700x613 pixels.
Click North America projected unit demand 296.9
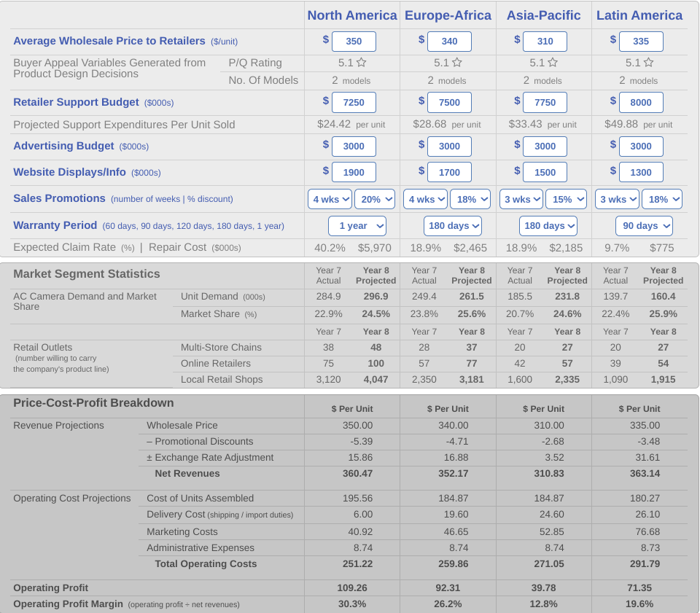[376, 297]
